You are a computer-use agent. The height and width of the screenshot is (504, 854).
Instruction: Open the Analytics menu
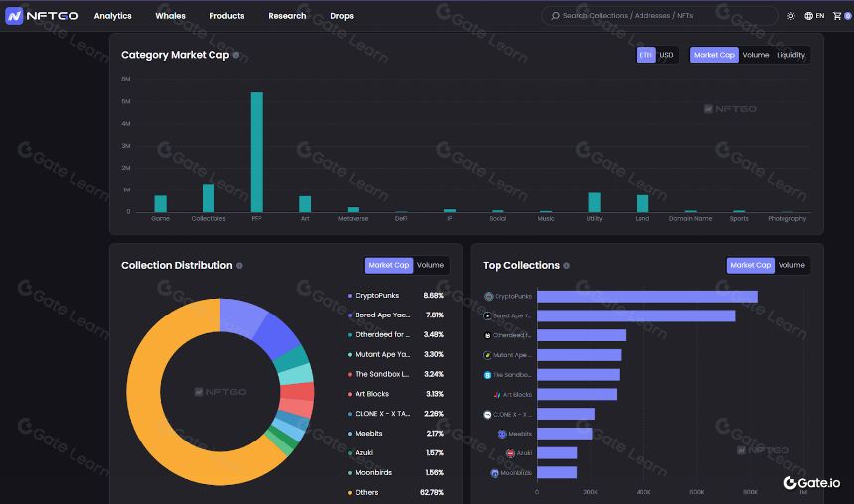pyautogui.click(x=113, y=16)
